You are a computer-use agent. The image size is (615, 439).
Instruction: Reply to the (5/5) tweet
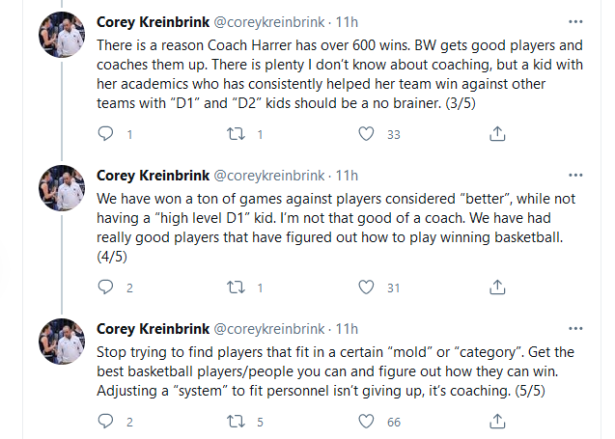click(108, 422)
